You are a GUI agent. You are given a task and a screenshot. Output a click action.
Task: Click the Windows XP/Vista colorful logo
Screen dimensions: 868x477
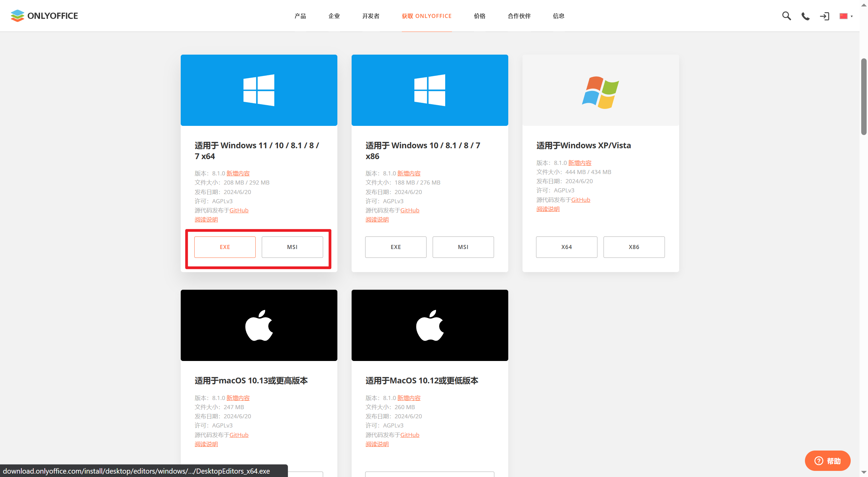pyautogui.click(x=600, y=92)
